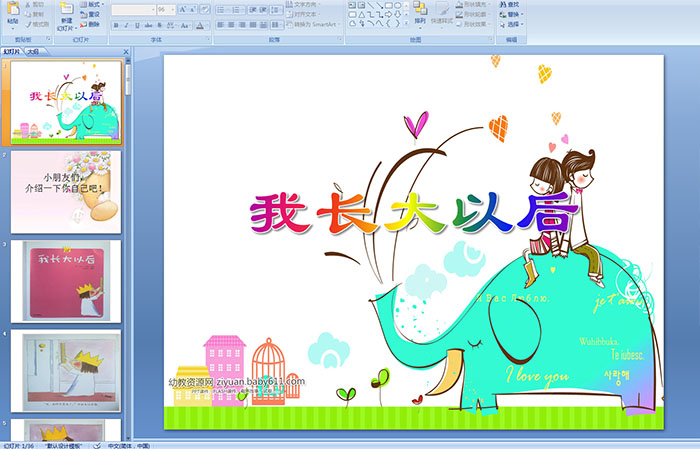Toggle Italic formatting
This screenshot has width=700, height=449.
point(126,25)
